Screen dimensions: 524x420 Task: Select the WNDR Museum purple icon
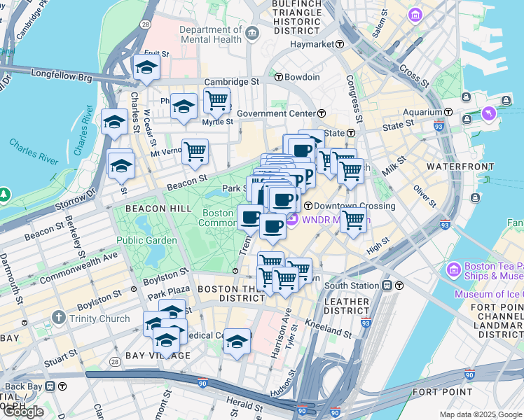point(292,220)
